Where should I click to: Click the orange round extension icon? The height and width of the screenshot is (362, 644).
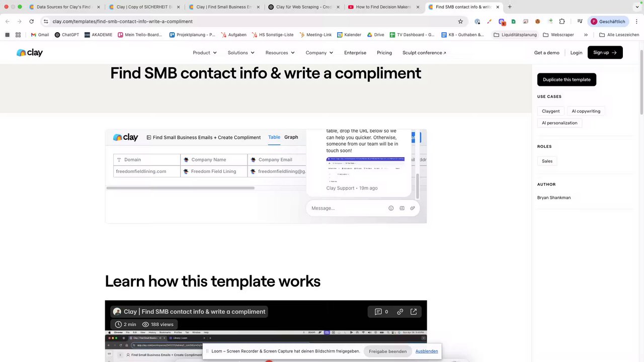537,22
